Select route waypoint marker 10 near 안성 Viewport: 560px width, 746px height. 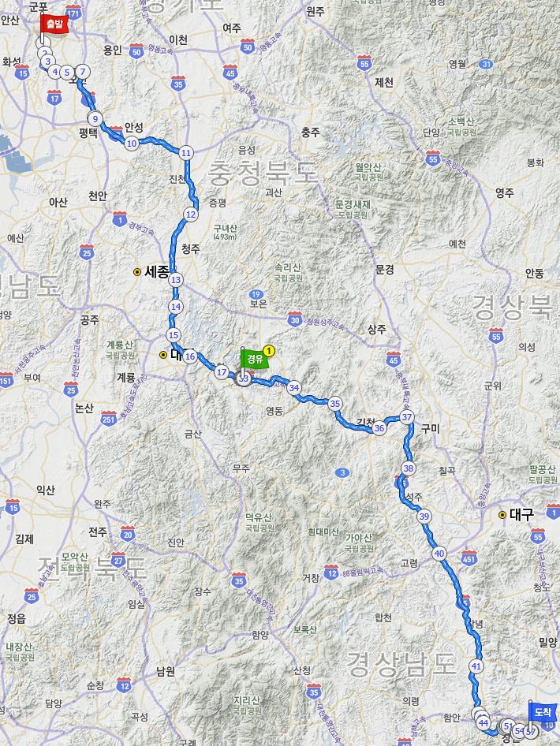(132, 144)
